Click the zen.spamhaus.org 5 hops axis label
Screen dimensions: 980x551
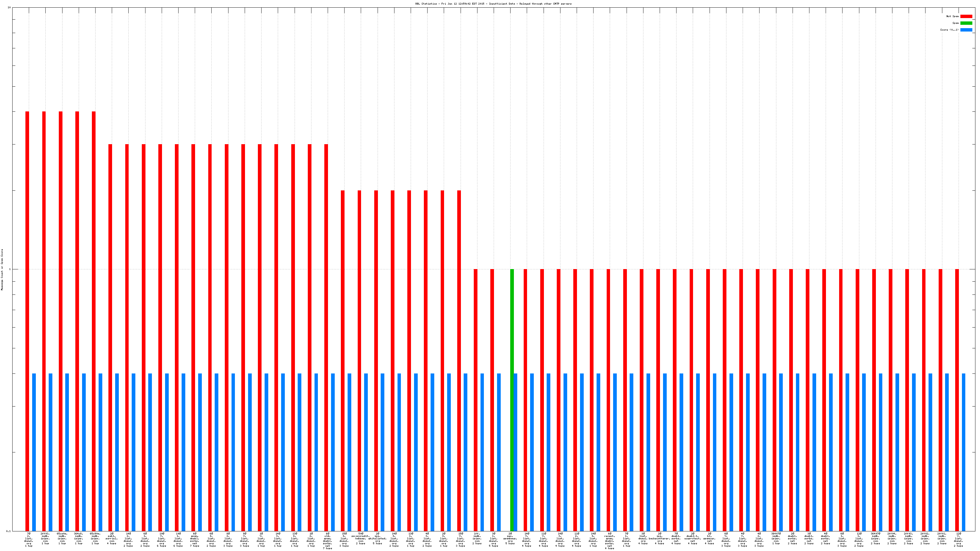[510, 538]
